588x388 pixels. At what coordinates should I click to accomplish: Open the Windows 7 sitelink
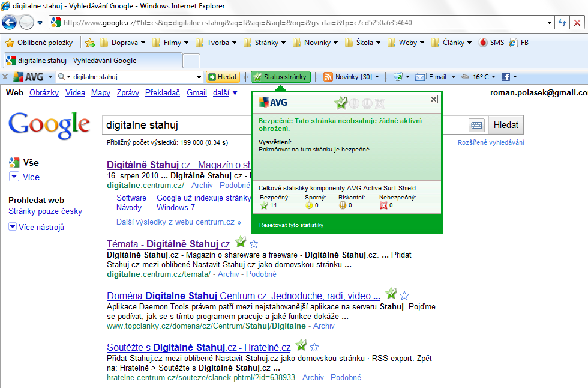175,207
